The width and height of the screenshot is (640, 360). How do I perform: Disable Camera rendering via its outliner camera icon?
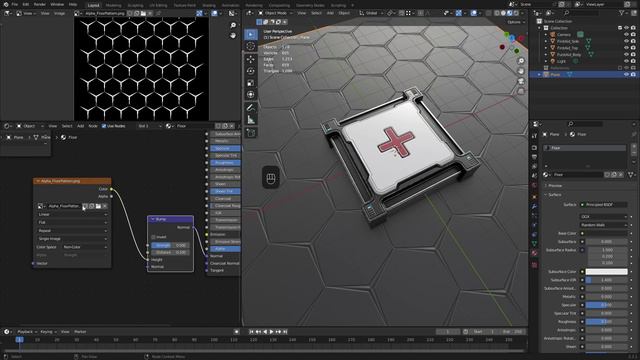point(633,35)
